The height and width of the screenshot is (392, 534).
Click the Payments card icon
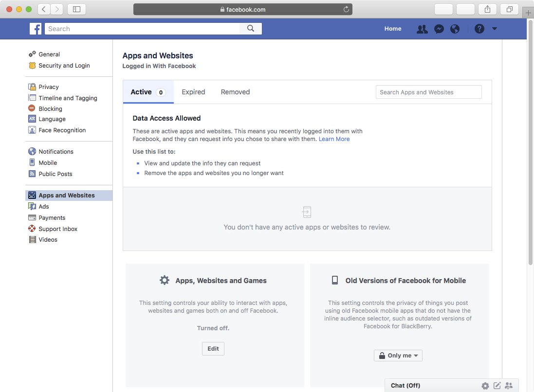pos(32,217)
